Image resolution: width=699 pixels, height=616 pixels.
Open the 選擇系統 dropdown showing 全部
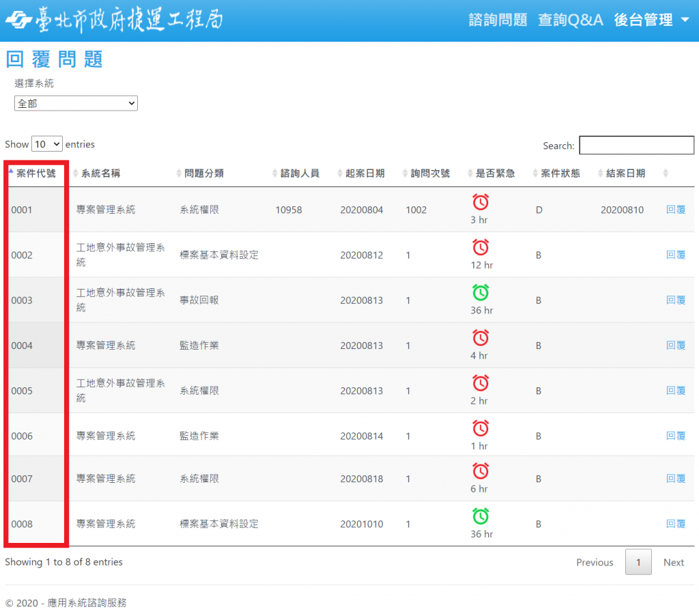(x=76, y=104)
